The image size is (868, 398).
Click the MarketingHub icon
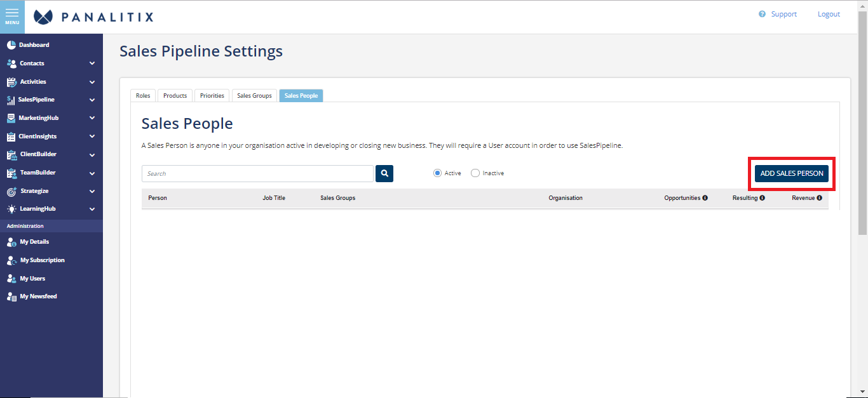[x=11, y=118]
